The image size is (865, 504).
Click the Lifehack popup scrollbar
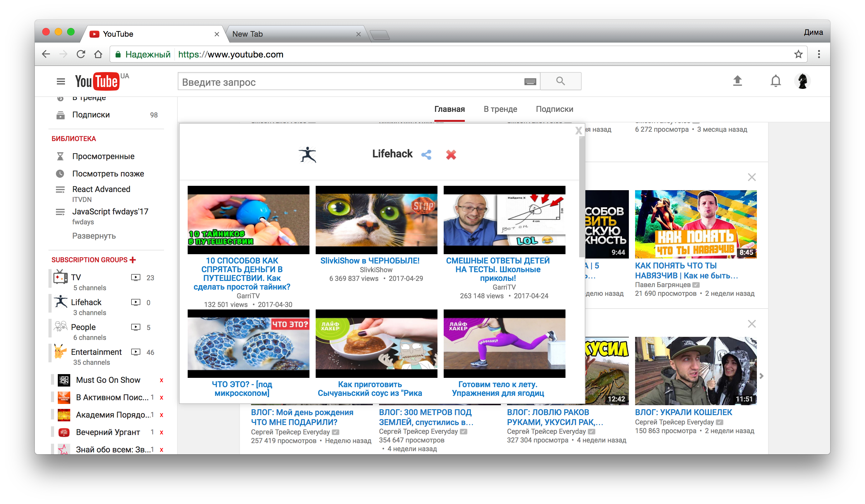581,197
